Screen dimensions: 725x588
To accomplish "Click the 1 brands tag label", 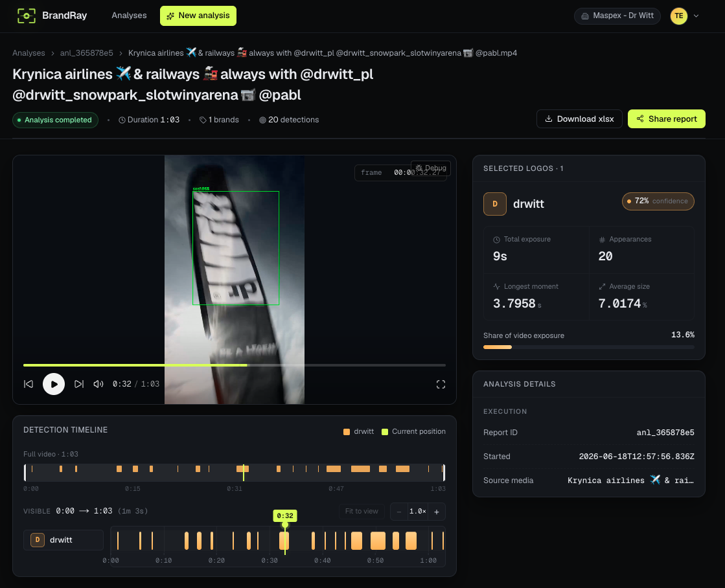I will 219,120.
